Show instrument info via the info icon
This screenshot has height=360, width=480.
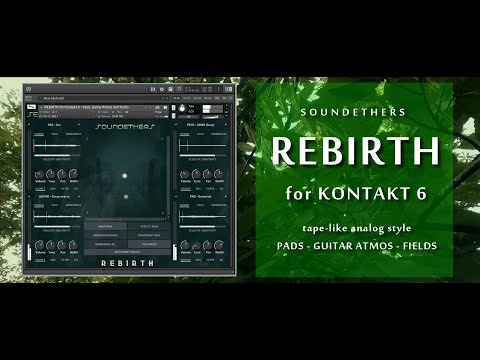click(x=165, y=107)
